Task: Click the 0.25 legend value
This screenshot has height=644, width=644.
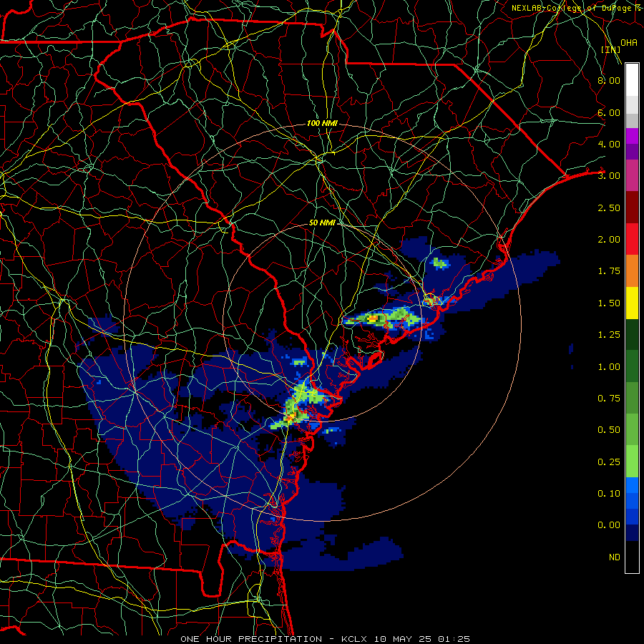Action: [608, 462]
